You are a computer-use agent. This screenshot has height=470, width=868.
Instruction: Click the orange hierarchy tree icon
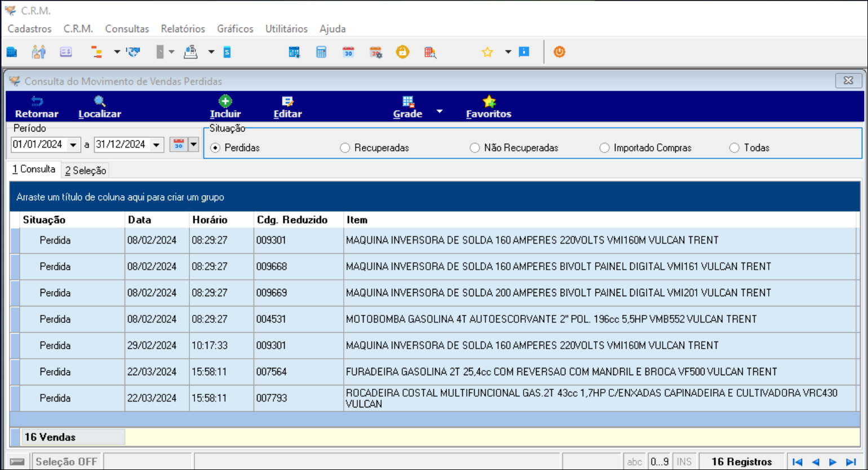(x=97, y=52)
